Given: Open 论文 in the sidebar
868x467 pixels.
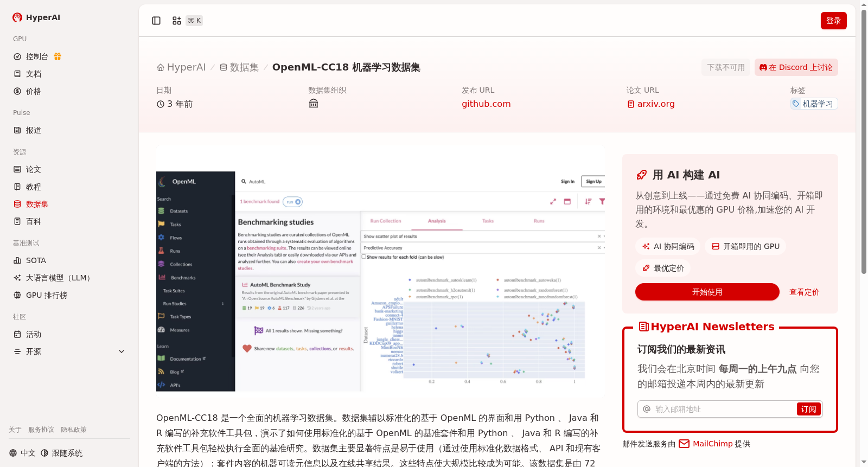Looking at the screenshot, I should click(34, 169).
